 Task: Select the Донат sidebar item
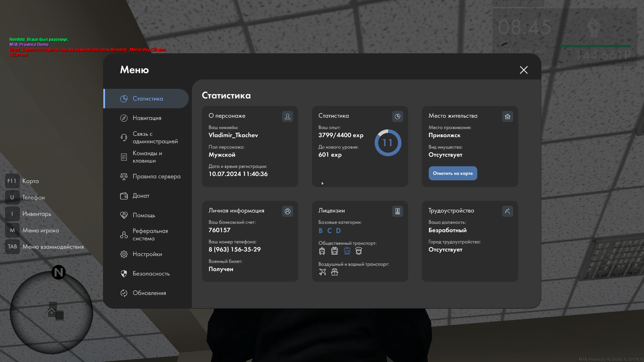(x=141, y=196)
